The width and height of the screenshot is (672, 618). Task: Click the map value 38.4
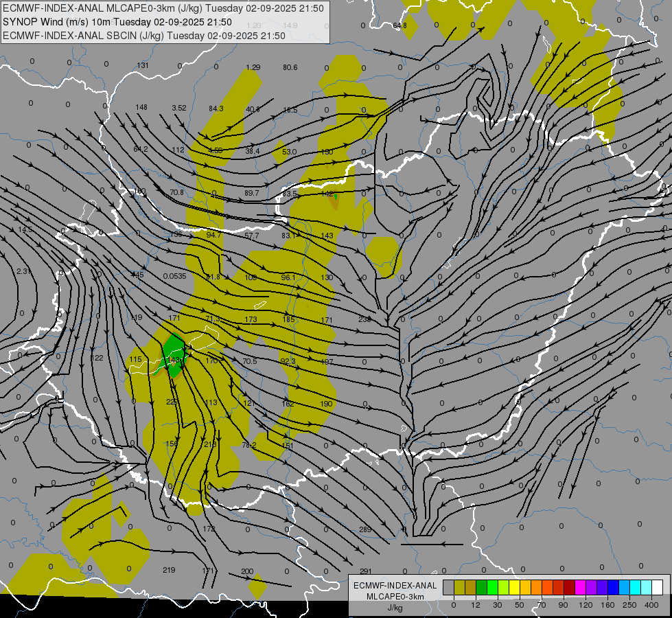(253, 151)
